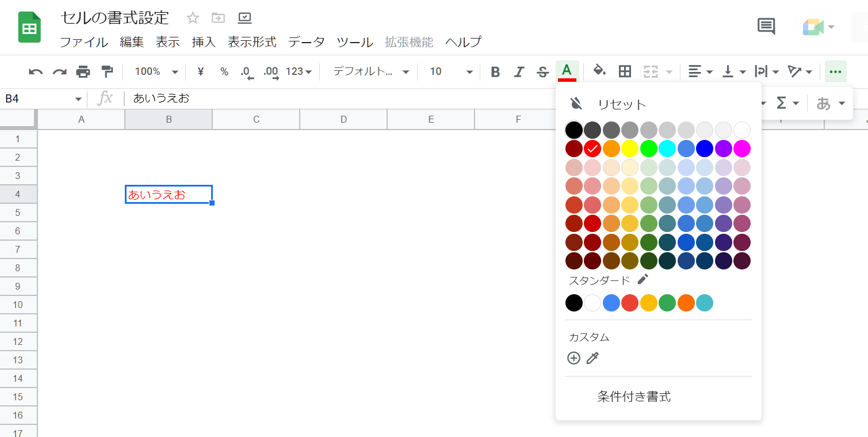868x437 pixels.
Task: Click the print icon
Action: 83,72
